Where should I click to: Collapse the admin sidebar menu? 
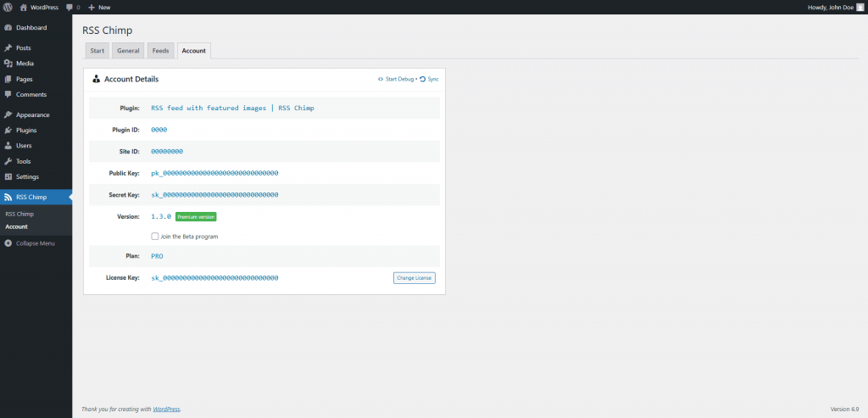(30, 243)
